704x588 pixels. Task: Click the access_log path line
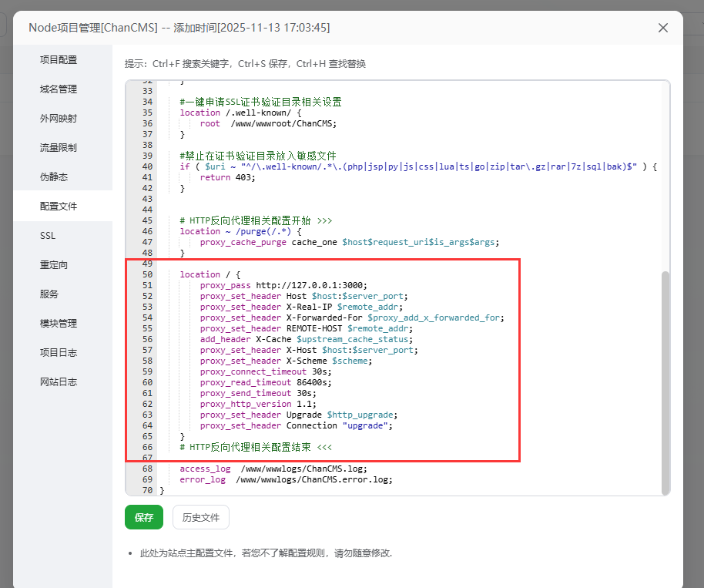click(272, 469)
